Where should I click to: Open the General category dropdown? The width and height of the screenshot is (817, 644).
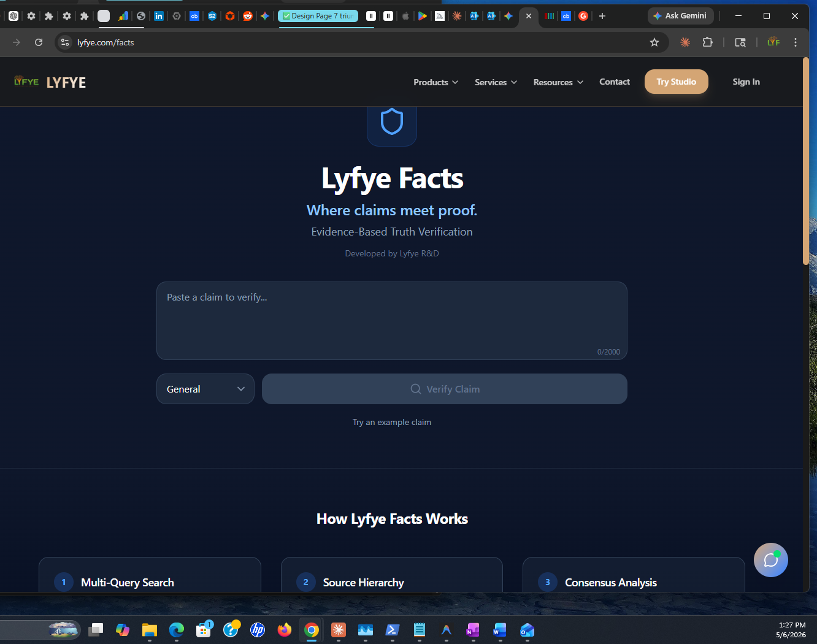point(205,389)
